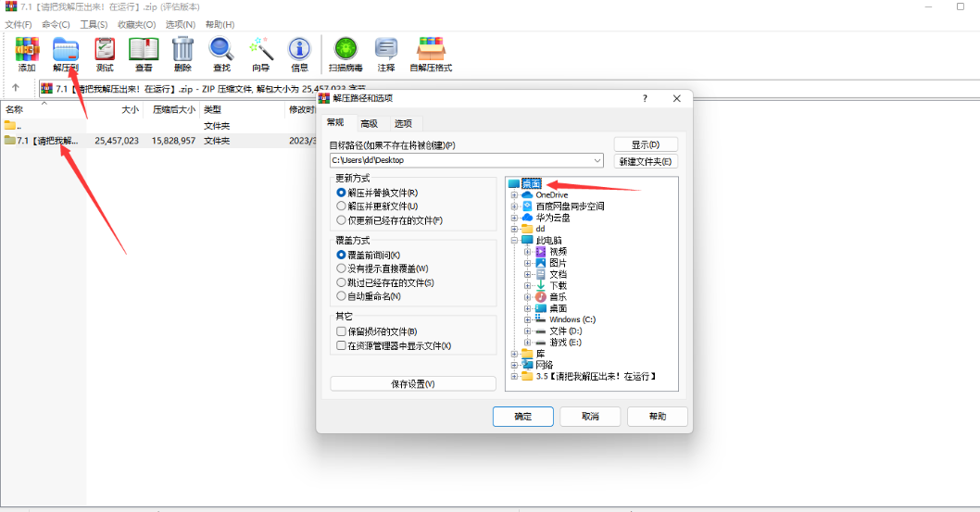Click the 取消 button
Image resolution: width=980 pixels, height=512 pixels.
[590, 417]
